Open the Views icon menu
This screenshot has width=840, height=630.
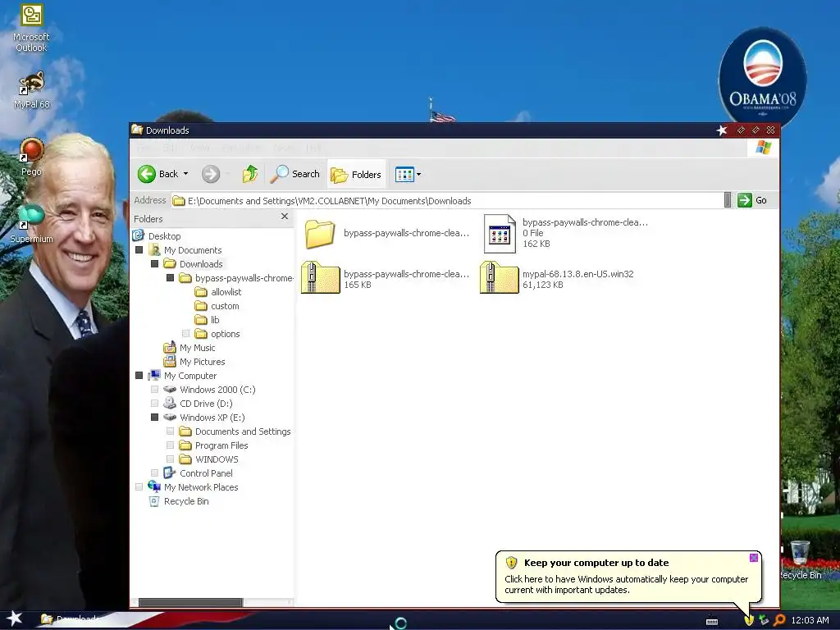point(404,174)
